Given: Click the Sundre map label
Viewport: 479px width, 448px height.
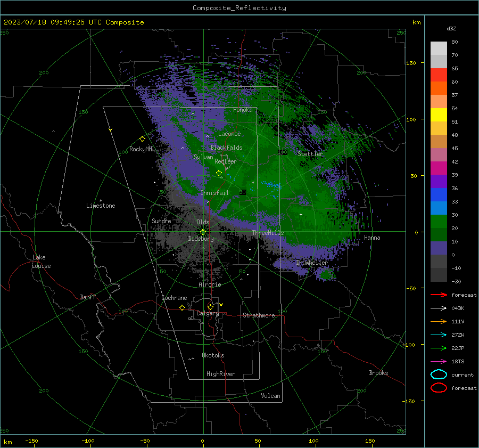Looking at the screenshot, I should (161, 221).
